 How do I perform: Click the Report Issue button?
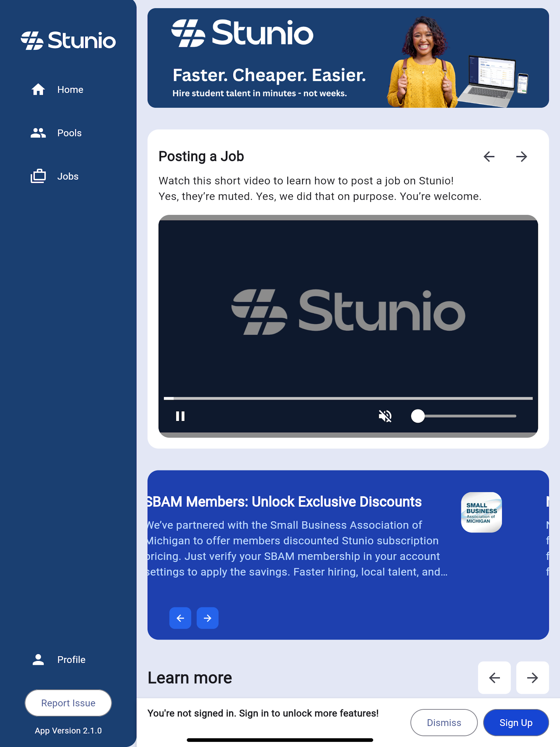pyautogui.click(x=68, y=703)
